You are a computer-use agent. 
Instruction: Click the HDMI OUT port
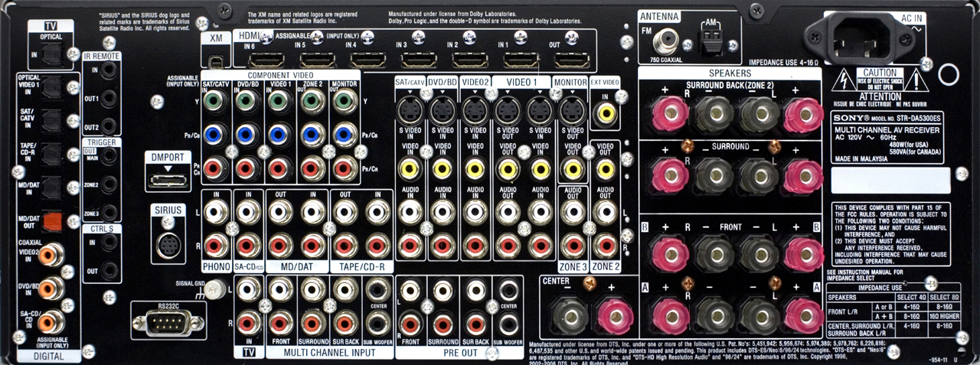click(570, 58)
